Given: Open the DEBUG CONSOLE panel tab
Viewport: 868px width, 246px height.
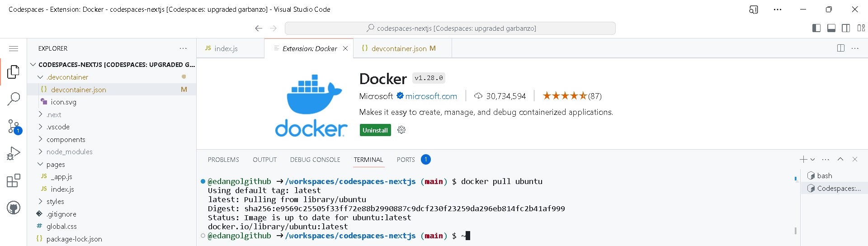Looking at the screenshot, I should pyautogui.click(x=315, y=160).
